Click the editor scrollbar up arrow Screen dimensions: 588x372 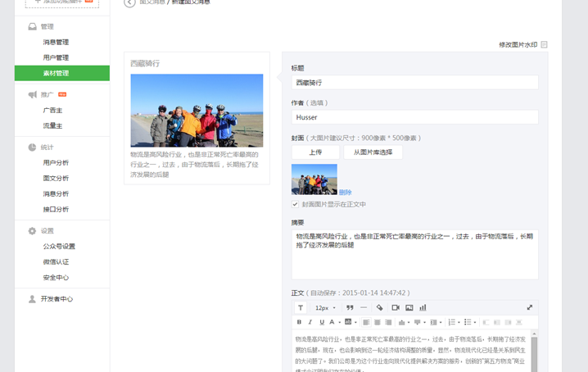535,333
